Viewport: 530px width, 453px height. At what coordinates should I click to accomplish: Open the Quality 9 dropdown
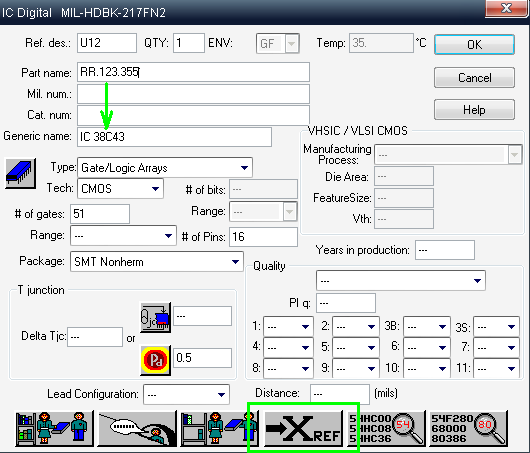tap(356, 368)
